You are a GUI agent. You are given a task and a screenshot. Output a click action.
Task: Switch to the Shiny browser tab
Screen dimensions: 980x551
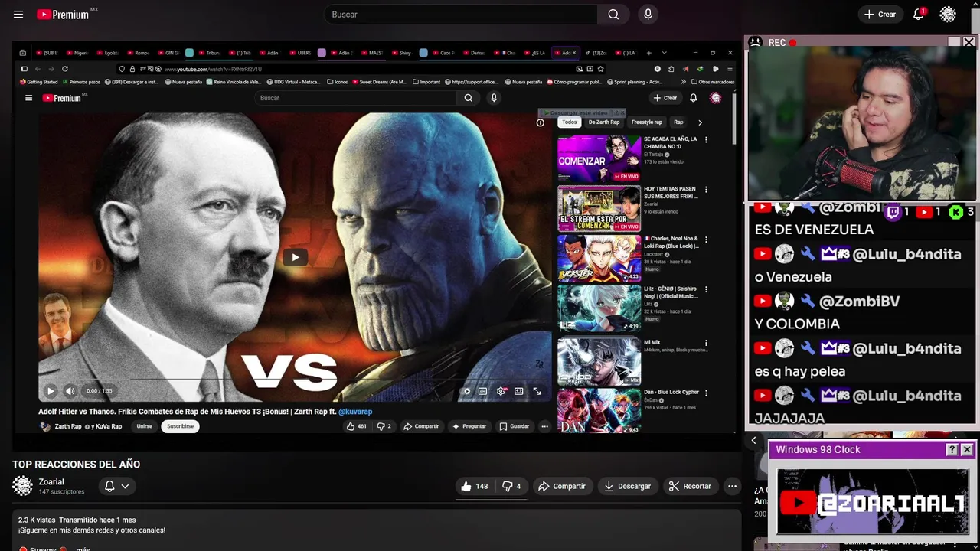tap(401, 53)
